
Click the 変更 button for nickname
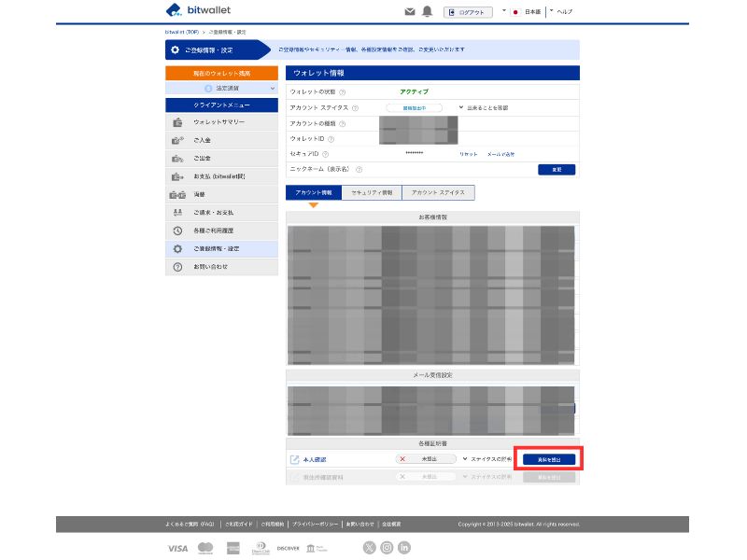coord(557,169)
